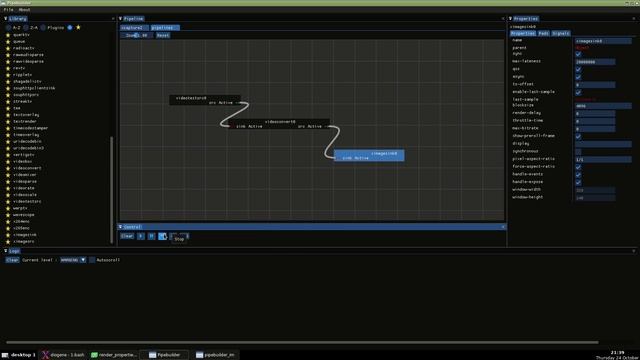Toggle the sync checkbox
Image resolution: width=640 pixels, height=360 pixels.
click(578, 54)
